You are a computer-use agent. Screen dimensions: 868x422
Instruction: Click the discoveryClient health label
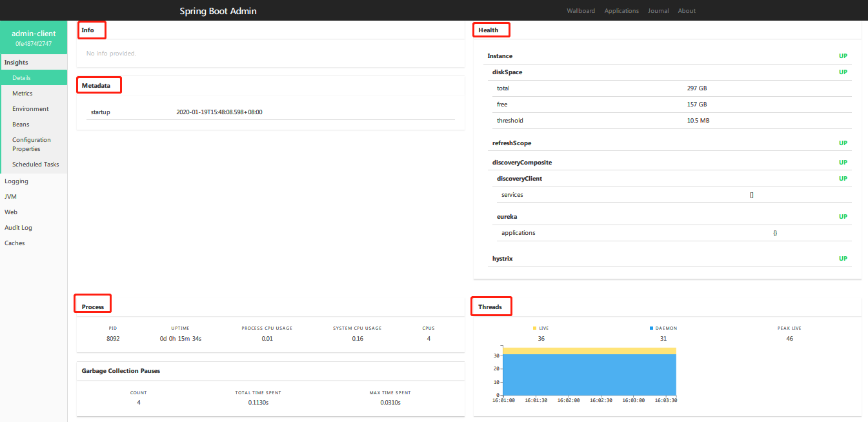click(520, 179)
